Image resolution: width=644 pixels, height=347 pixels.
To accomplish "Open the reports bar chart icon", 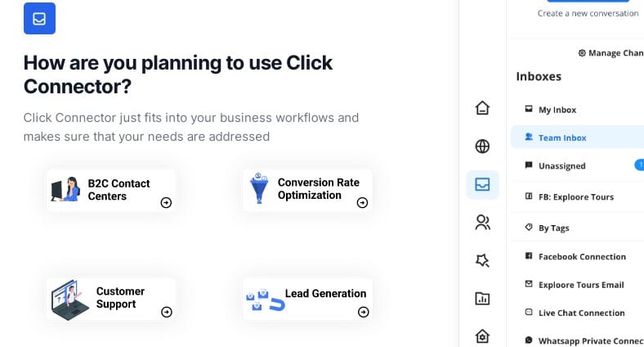I will tap(482, 299).
